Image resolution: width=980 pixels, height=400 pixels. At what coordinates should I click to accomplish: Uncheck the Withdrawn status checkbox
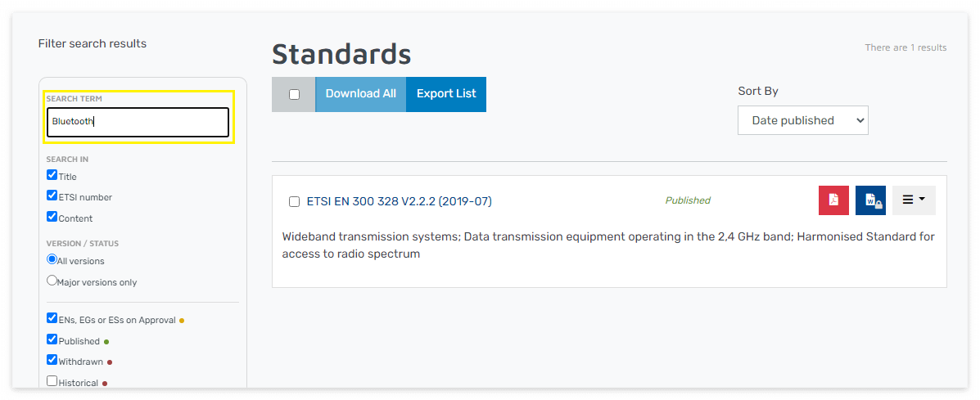52,360
